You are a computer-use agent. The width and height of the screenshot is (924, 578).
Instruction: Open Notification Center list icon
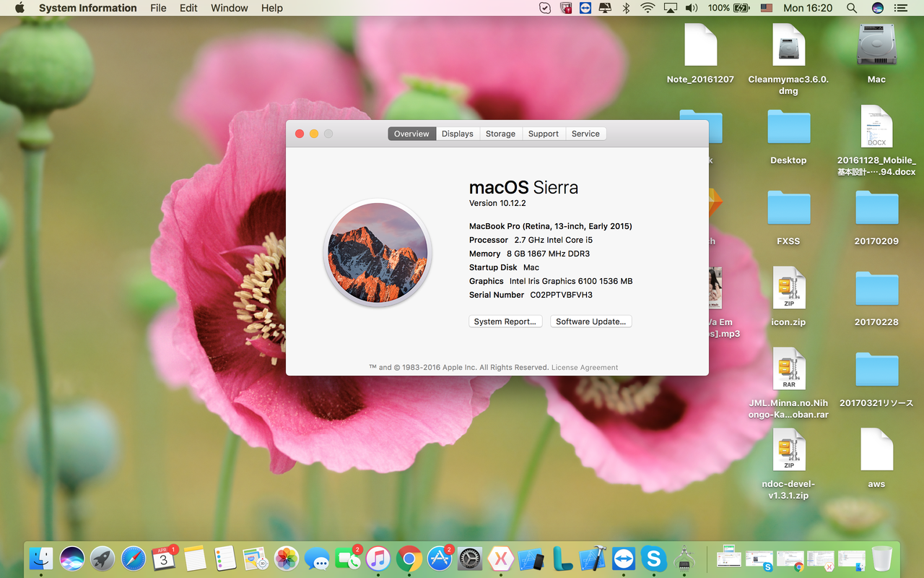point(900,8)
